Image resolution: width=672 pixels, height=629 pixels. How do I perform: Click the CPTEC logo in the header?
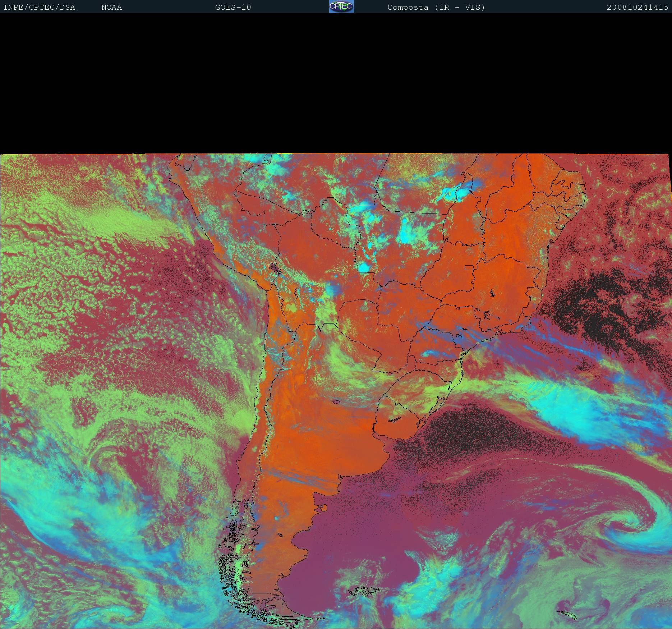pos(341,6)
